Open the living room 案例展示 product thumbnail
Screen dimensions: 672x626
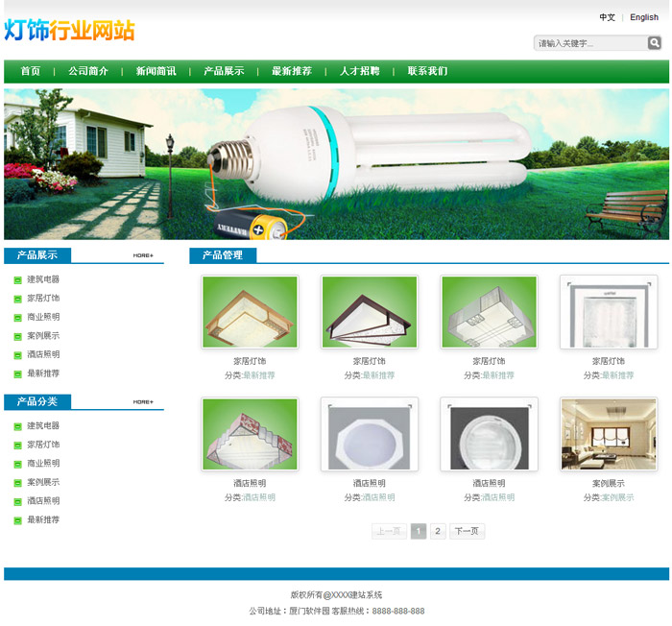(609, 435)
